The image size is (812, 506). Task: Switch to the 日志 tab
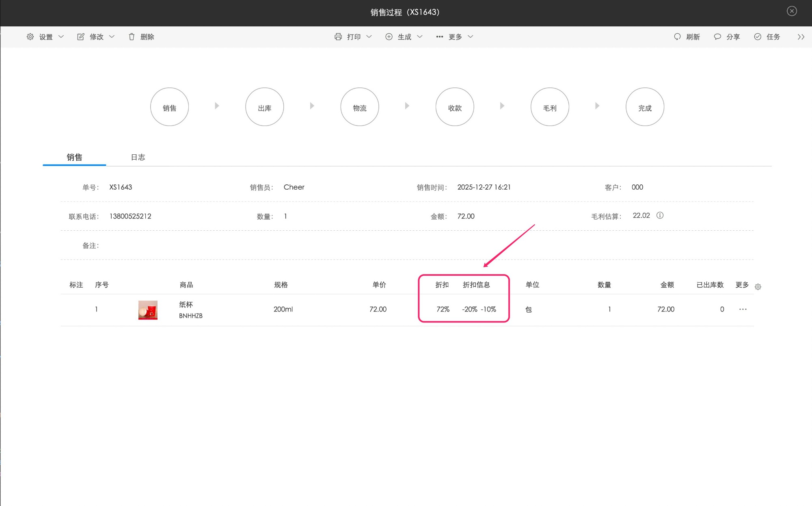[138, 158]
